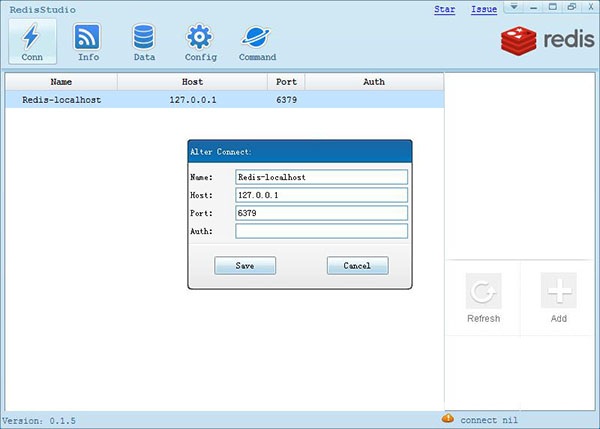Switch to the Data database view
This screenshot has width=600, height=429.
(x=144, y=42)
